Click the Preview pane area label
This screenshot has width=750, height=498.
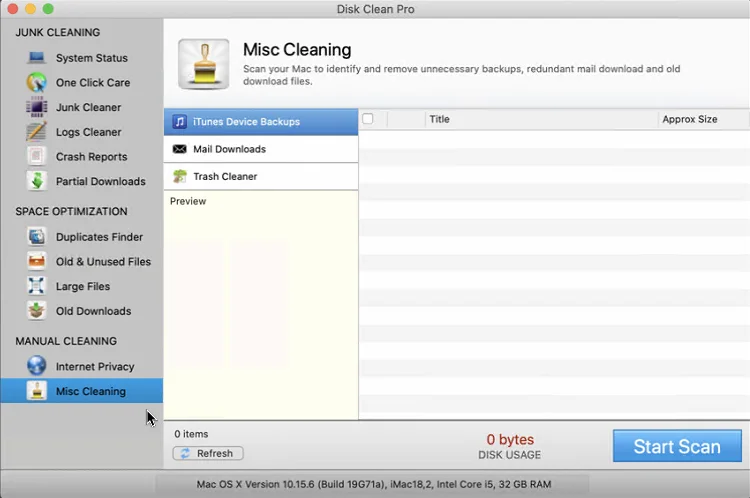pyautogui.click(x=188, y=201)
